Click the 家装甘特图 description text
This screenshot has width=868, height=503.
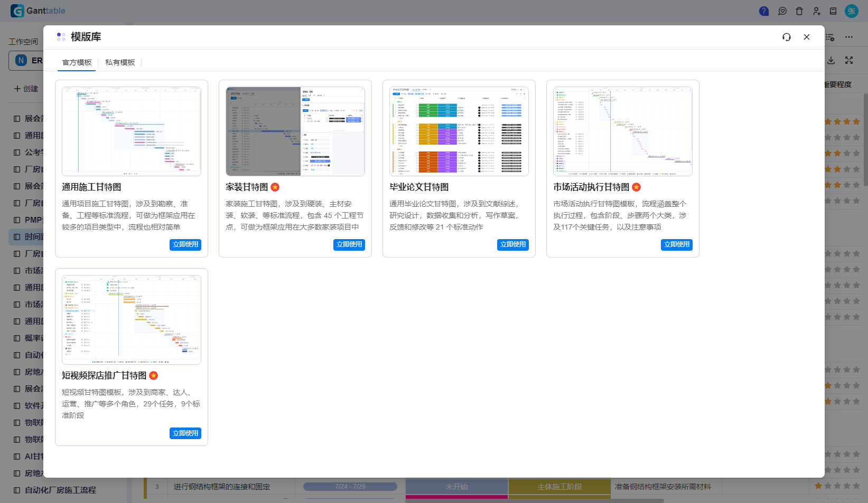click(295, 215)
